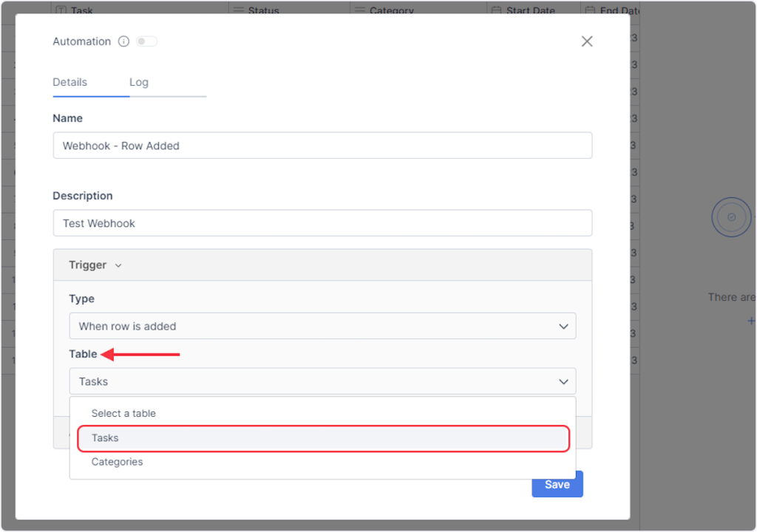The image size is (757, 532).
Task: Open the Type dropdown showing When row is added
Action: [322, 326]
